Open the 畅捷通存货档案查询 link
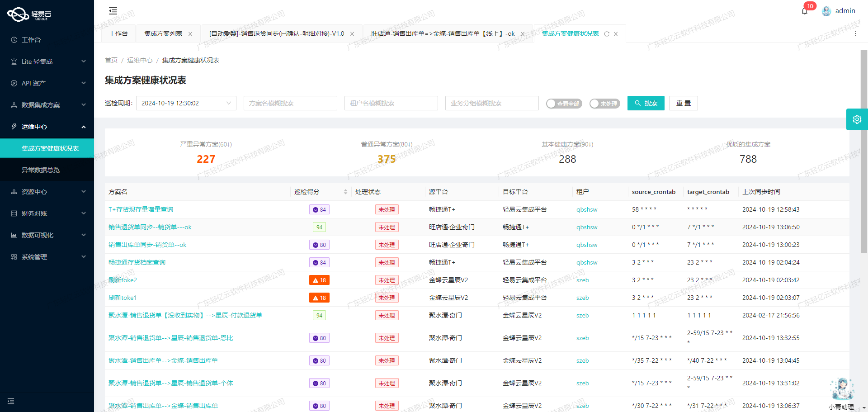Viewport: 868px width, 412px height. coord(137,262)
